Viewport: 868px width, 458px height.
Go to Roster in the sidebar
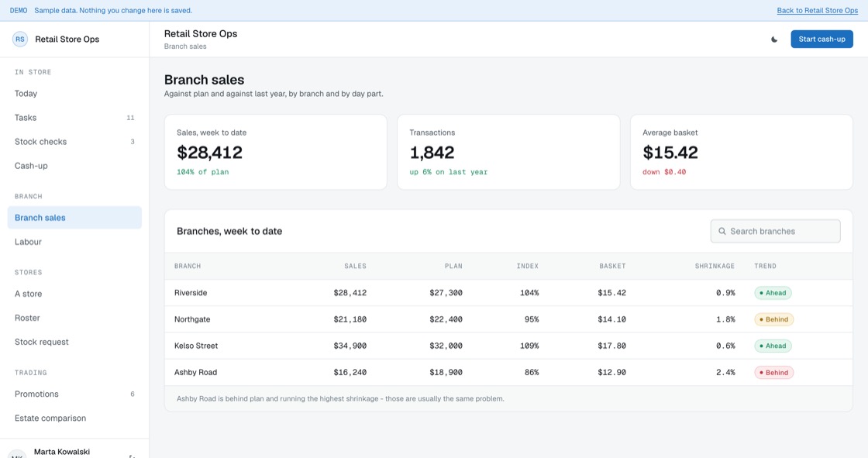pos(74,318)
